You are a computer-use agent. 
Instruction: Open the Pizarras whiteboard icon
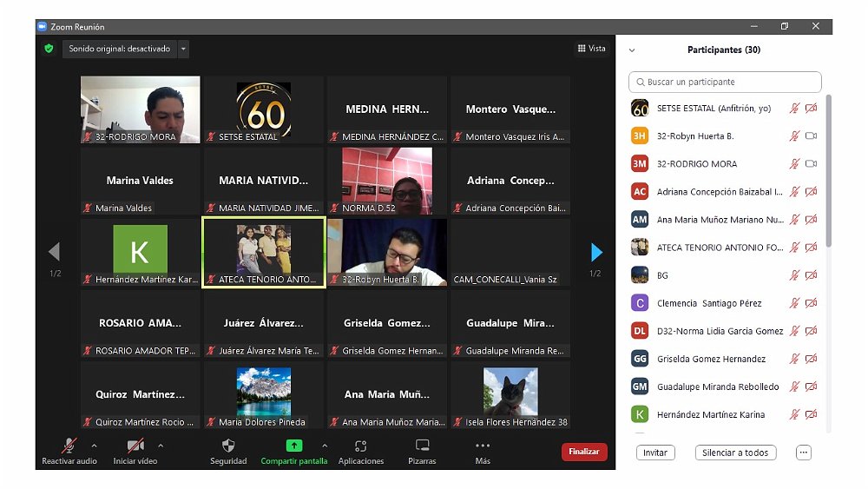point(422,446)
